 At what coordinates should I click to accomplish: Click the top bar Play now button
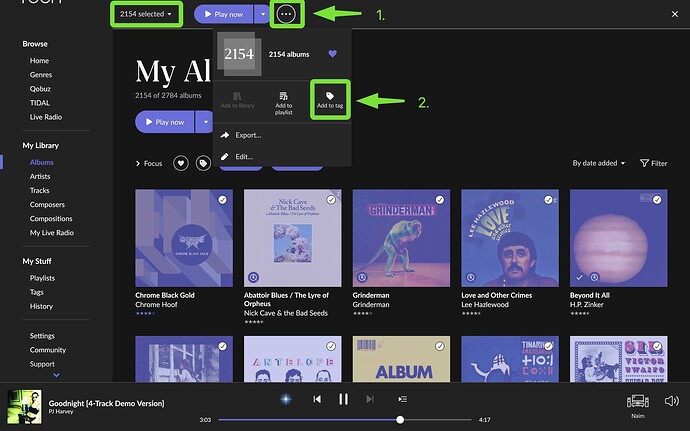224,14
